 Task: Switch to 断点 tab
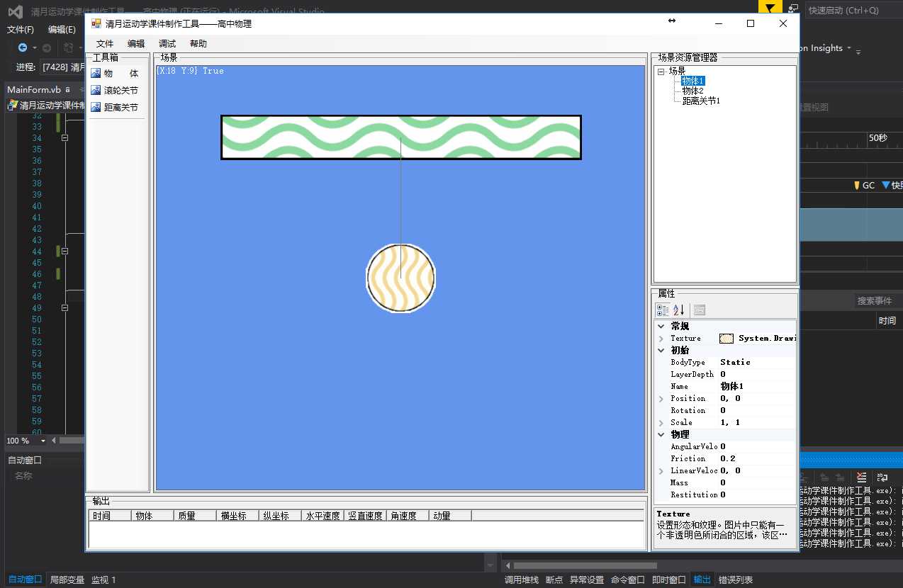pos(554,579)
